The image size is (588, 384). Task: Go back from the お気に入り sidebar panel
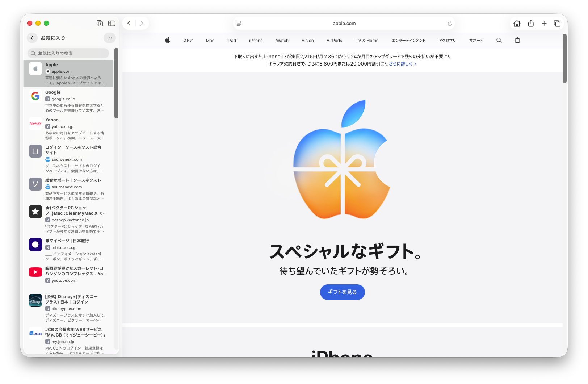click(x=32, y=38)
